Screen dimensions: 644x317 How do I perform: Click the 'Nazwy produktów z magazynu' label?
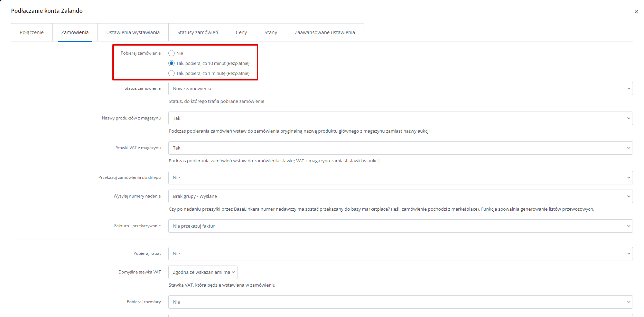pyautogui.click(x=131, y=118)
